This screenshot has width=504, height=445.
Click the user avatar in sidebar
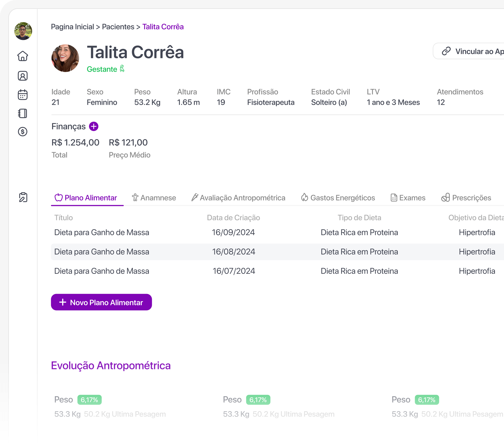click(x=23, y=31)
